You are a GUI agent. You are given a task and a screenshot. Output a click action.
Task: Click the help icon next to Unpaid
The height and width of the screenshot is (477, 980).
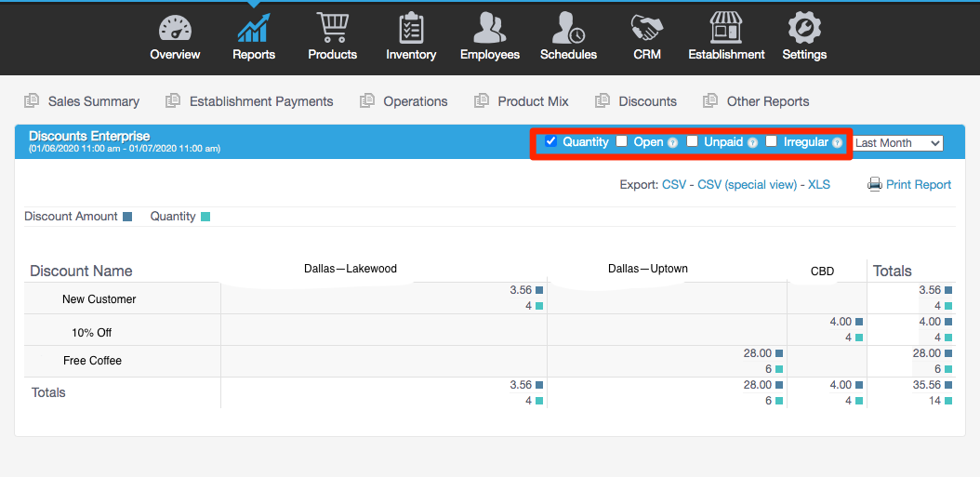(x=752, y=142)
